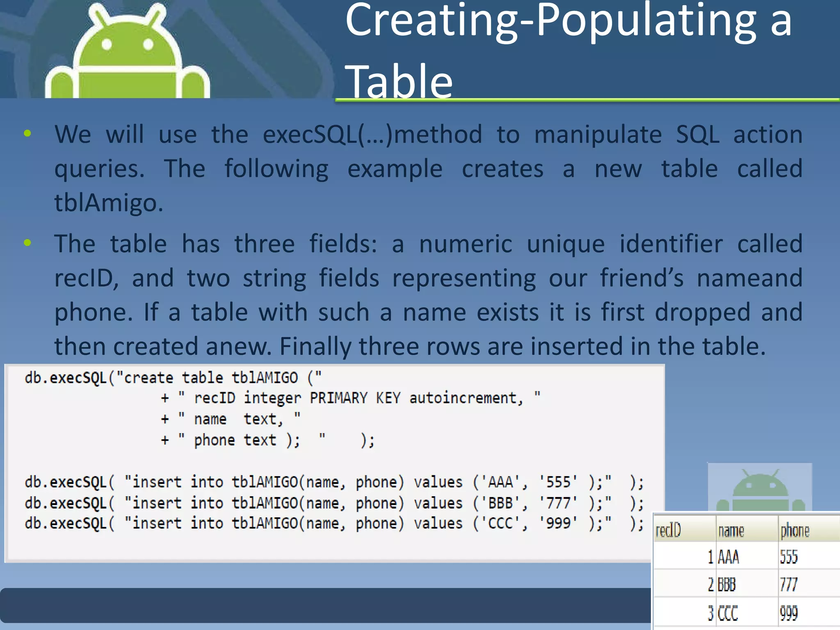Click the 'create table tblAMIGO' code line
The image size is (840, 630).
[x=173, y=378]
